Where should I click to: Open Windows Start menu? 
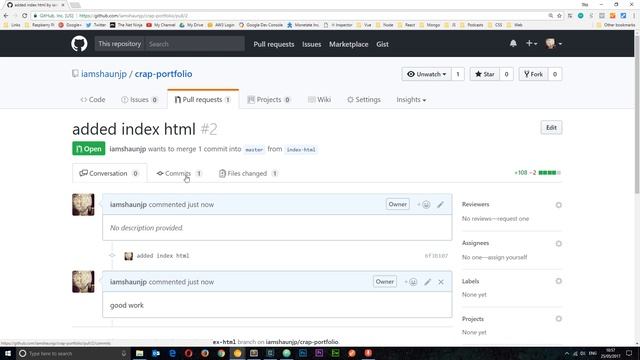click(x=8, y=353)
